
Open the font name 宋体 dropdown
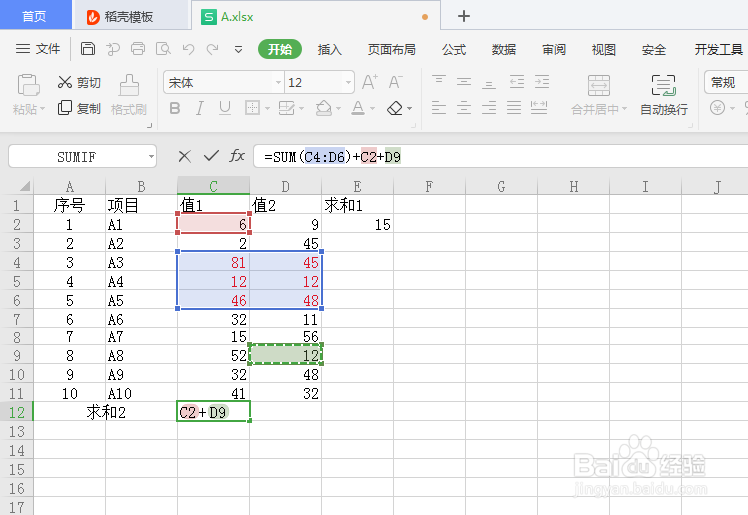pyautogui.click(x=279, y=83)
